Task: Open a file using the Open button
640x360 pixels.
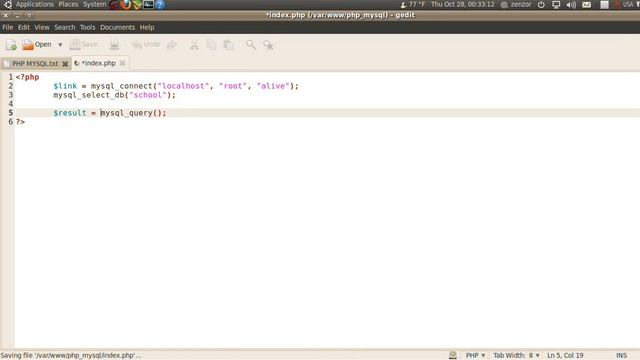Action: (37, 44)
